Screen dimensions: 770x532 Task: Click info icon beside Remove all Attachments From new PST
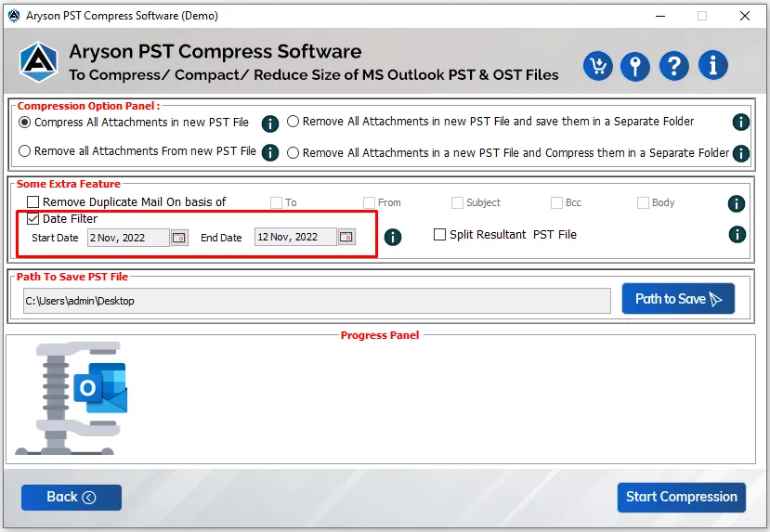tap(270, 152)
